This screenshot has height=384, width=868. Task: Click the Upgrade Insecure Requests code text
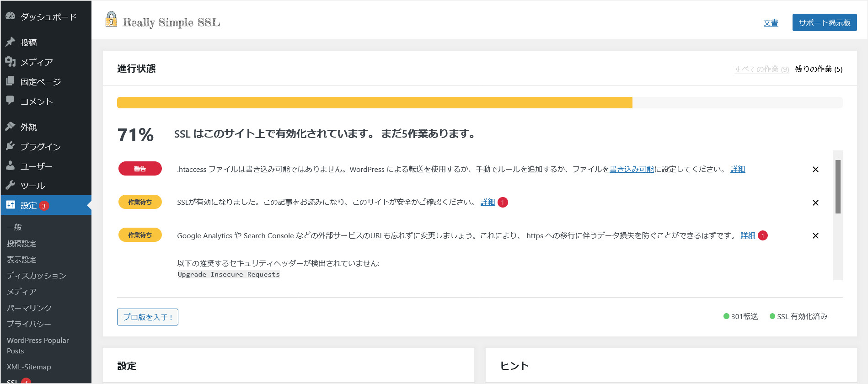pyautogui.click(x=229, y=274)
